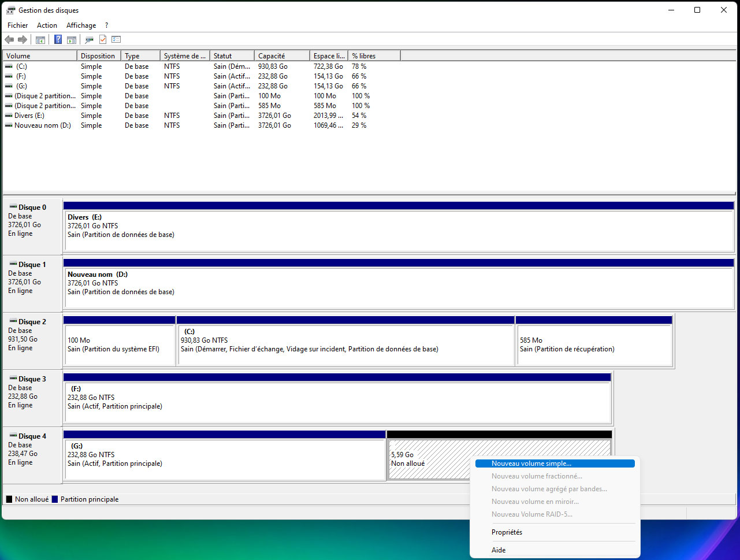Viewport: 740px width, 560px height.
Task: Select the (C:) 930,83 Go partition block
Action: coord(345,341)
